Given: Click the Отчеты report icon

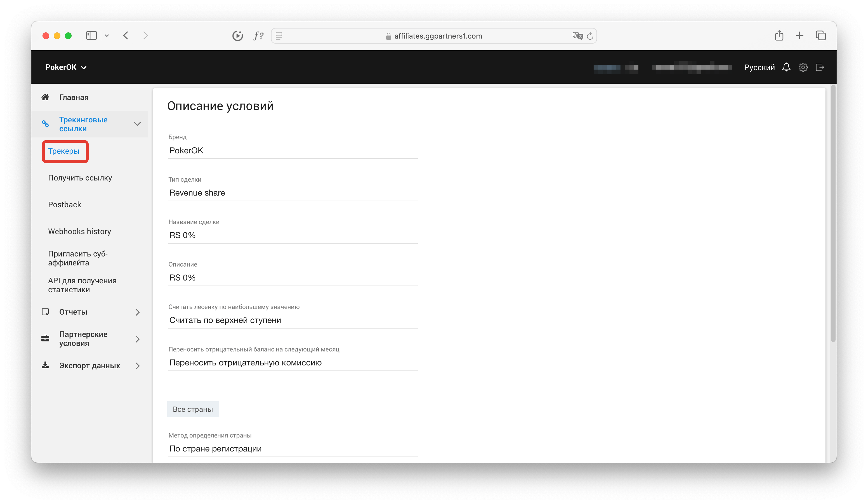Looking at the screenshot, I should click(x=45, y=312).
